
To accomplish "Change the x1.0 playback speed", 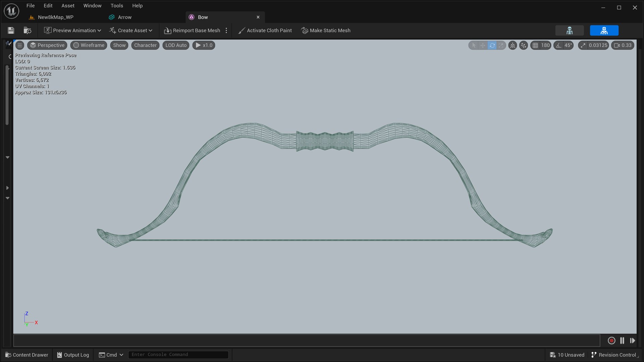I will (204, 45).
